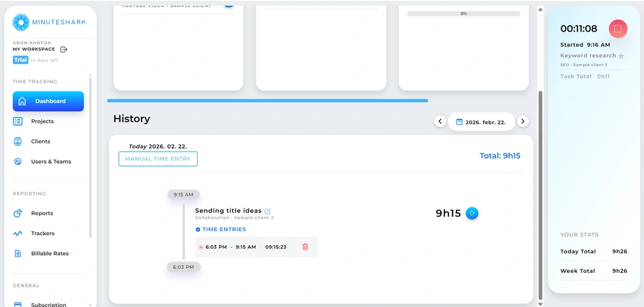
Task: Go to previous day in History
Action: [440, 121]
